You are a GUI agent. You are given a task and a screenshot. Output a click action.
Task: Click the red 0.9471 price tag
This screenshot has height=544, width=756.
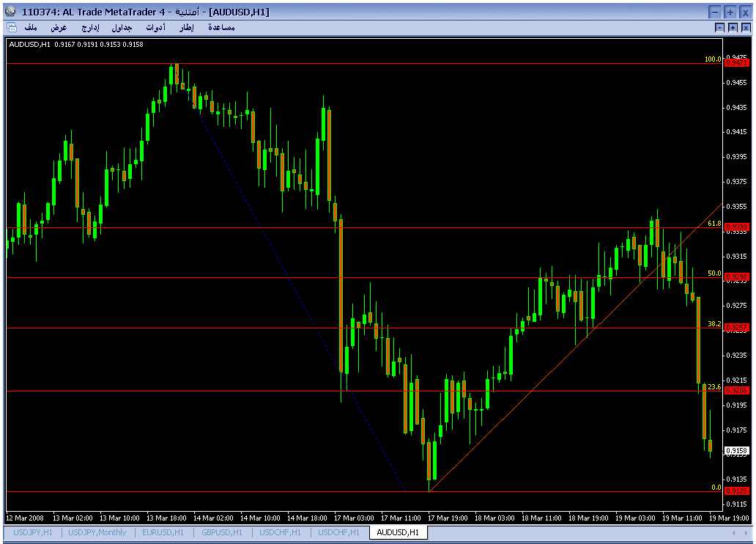coord(737,63)
